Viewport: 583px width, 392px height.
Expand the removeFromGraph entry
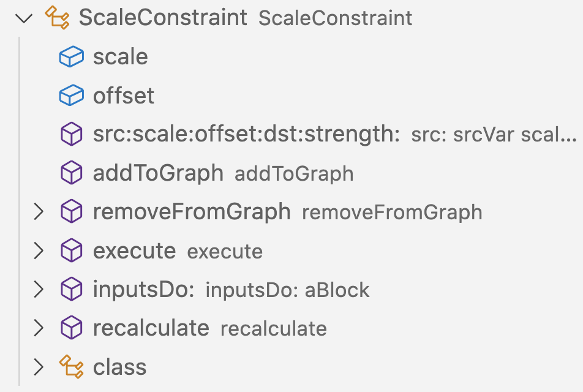pyautogui.click(x=39, y=211)
